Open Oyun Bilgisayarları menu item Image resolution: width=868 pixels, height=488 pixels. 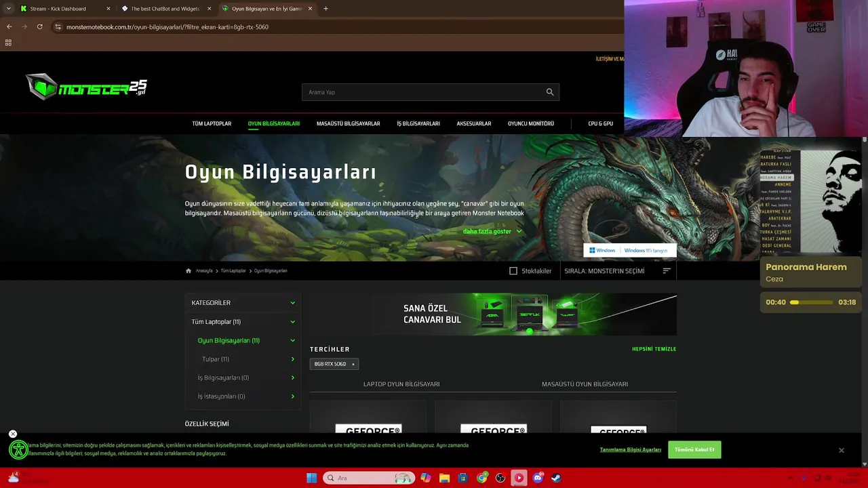point(274,123)
